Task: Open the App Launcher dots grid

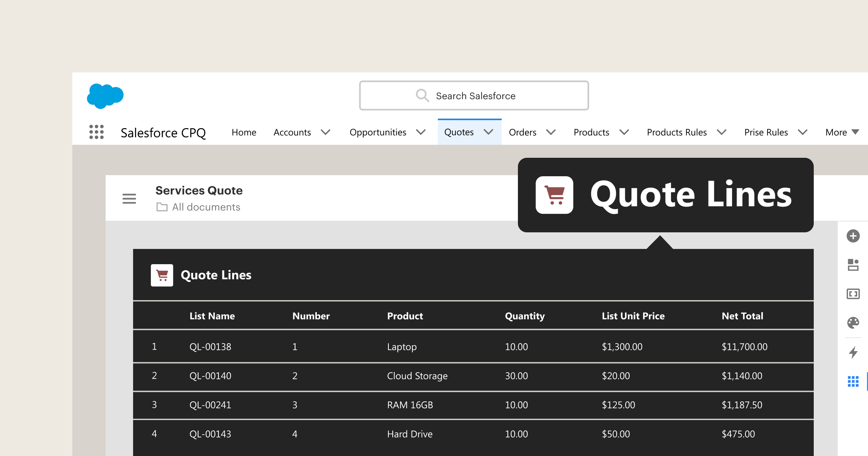Action: click(x=97, y=132)
